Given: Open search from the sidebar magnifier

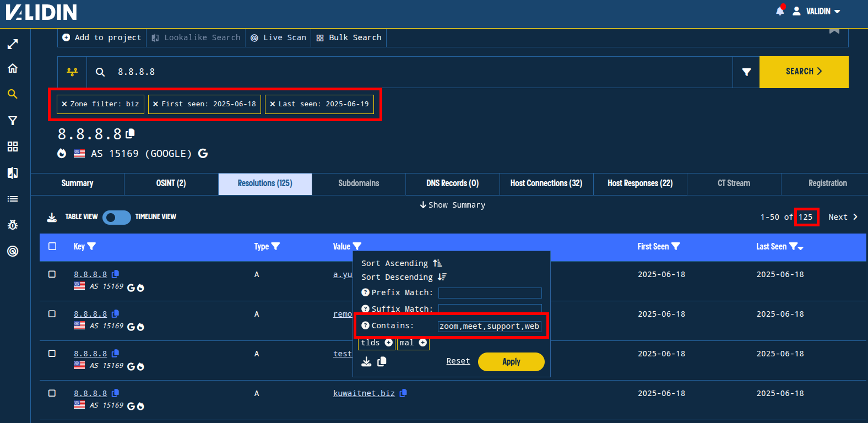Looking at the screenshot, I should click(13, 94).
